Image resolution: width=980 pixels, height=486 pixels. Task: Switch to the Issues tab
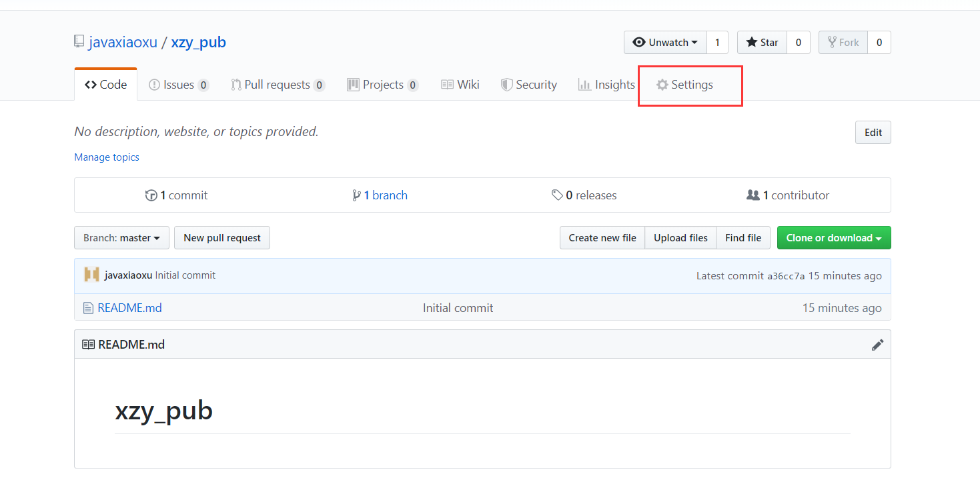pos(179,85)
